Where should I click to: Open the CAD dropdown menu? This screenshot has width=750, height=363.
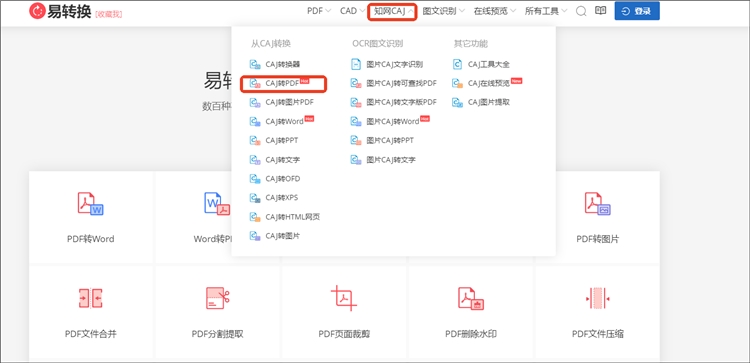[x=353, y=11]
